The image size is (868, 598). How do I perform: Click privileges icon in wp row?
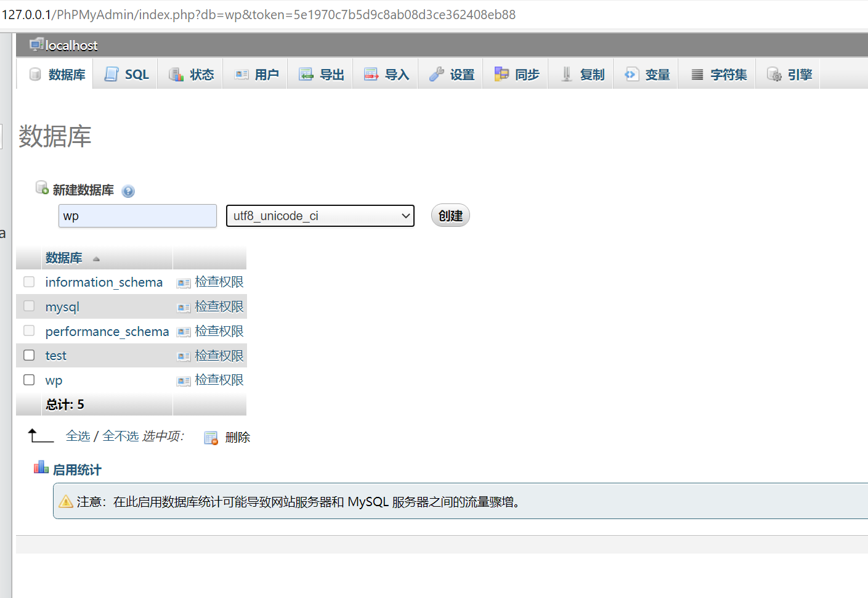click(x=184, y=381)
